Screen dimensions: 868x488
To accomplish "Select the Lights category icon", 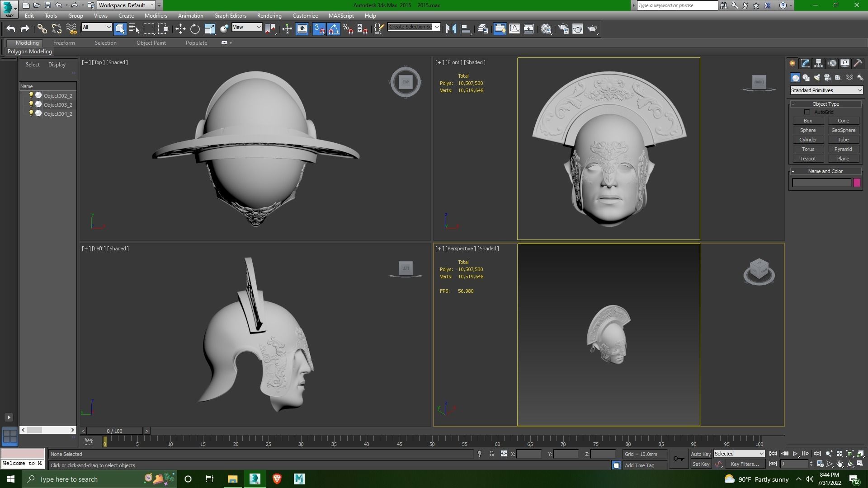I will tap(817, 78).
